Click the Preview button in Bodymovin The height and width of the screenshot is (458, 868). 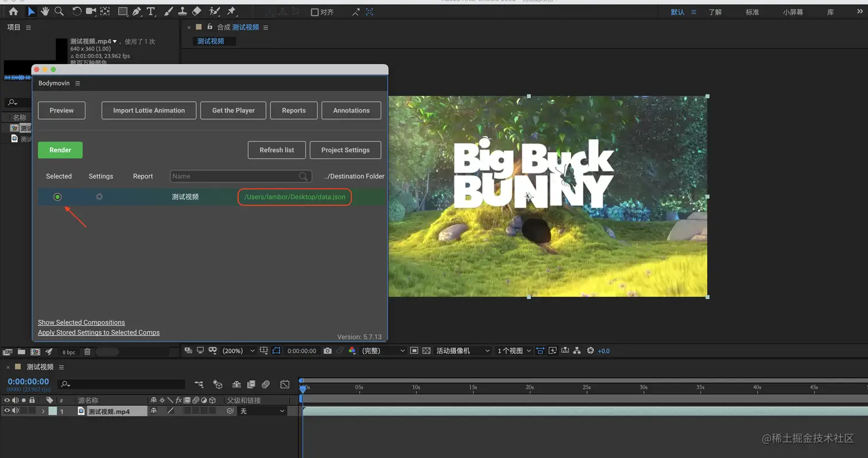(x=61, y=110)
